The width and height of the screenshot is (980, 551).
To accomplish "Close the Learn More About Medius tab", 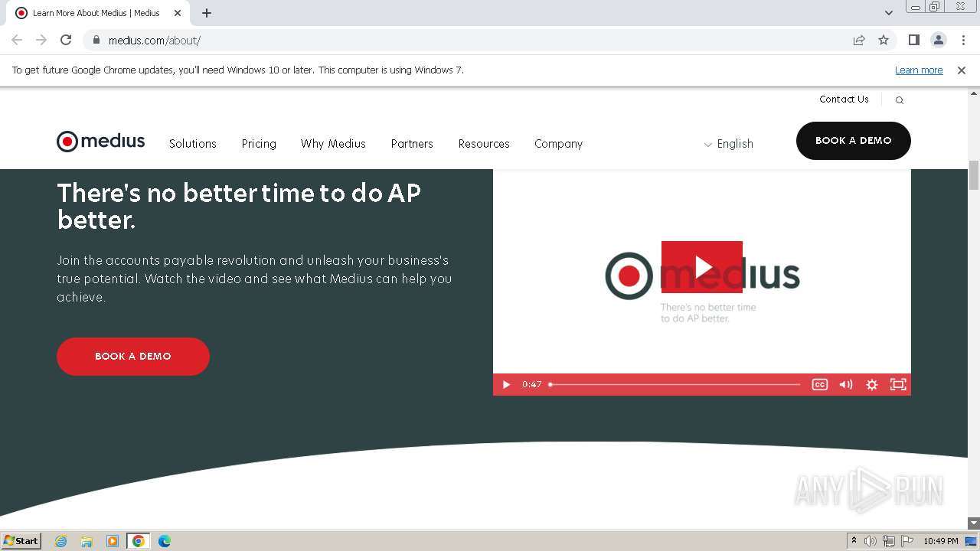I will click(178, 13).
